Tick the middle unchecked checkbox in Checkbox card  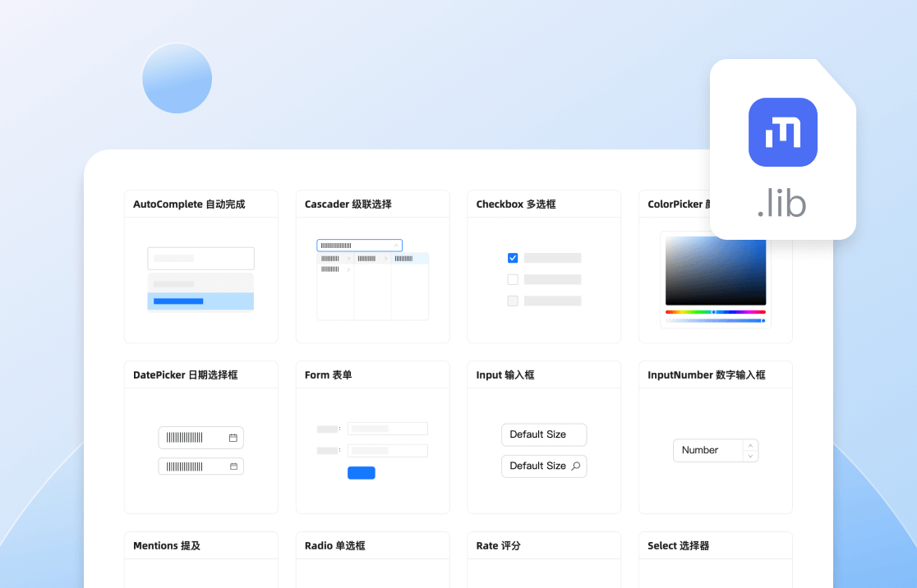click(x=513, y=279)
